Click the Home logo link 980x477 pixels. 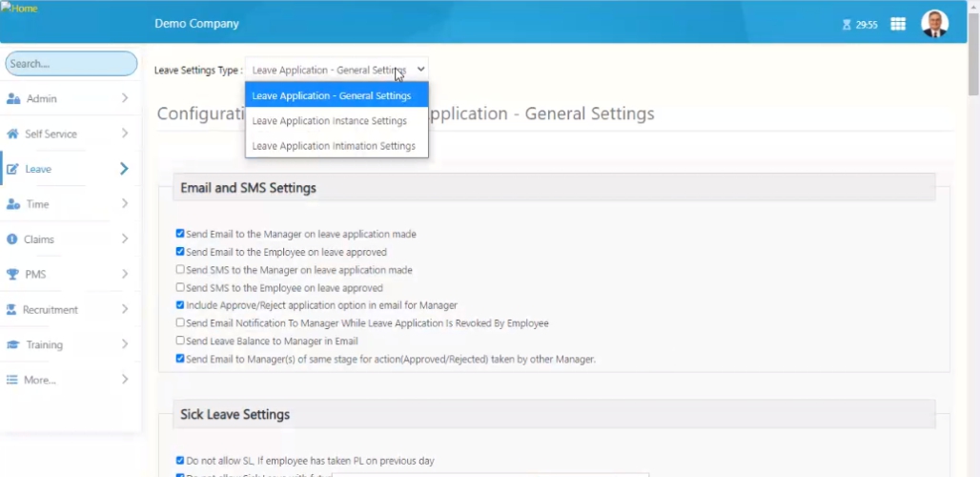20,9
